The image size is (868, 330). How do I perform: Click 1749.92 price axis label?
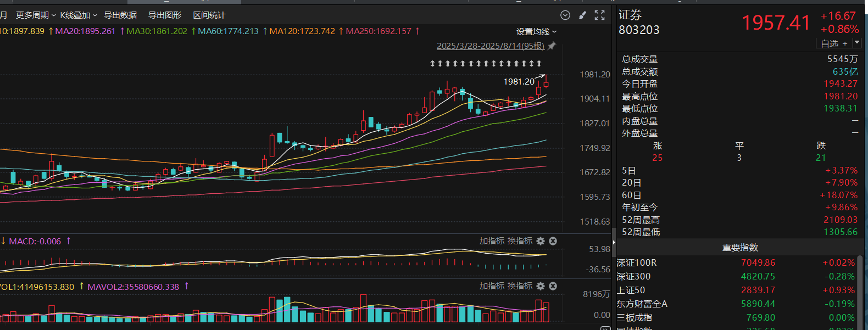click(x=595, y=148)
